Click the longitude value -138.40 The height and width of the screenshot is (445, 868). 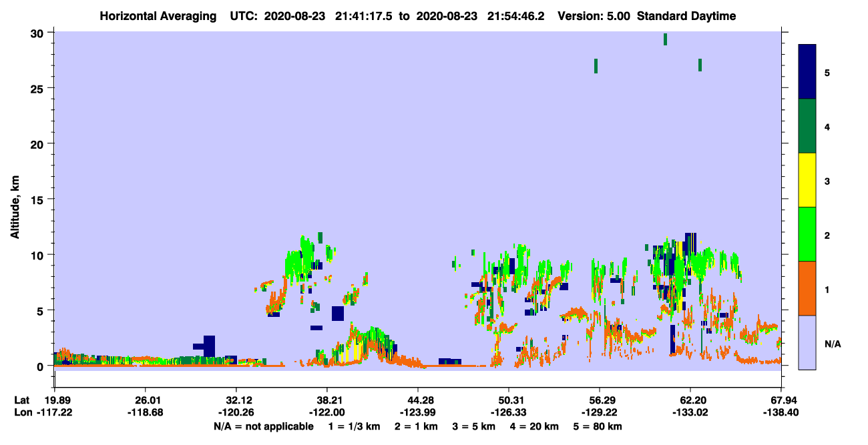pyautogui.click(x=781, y=413)
